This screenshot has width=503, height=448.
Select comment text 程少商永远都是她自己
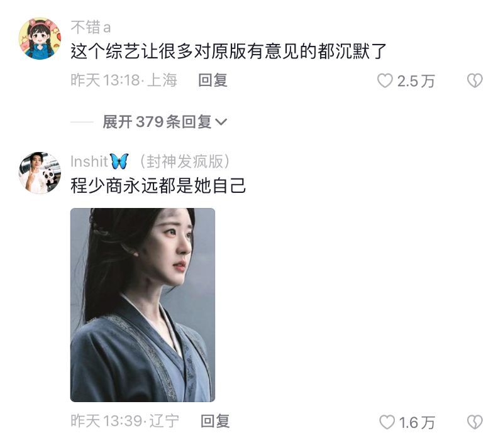(158, 186)
